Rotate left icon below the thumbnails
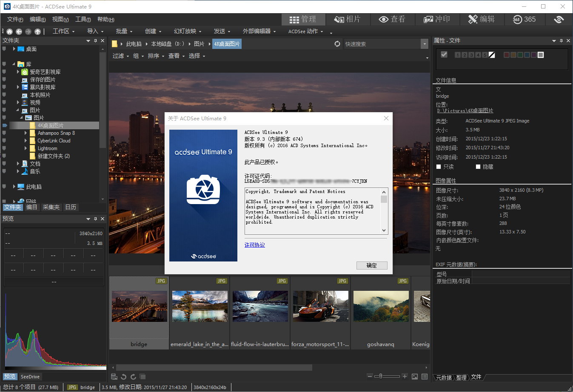This screenshot has width=573, height=392. [124, 377]
